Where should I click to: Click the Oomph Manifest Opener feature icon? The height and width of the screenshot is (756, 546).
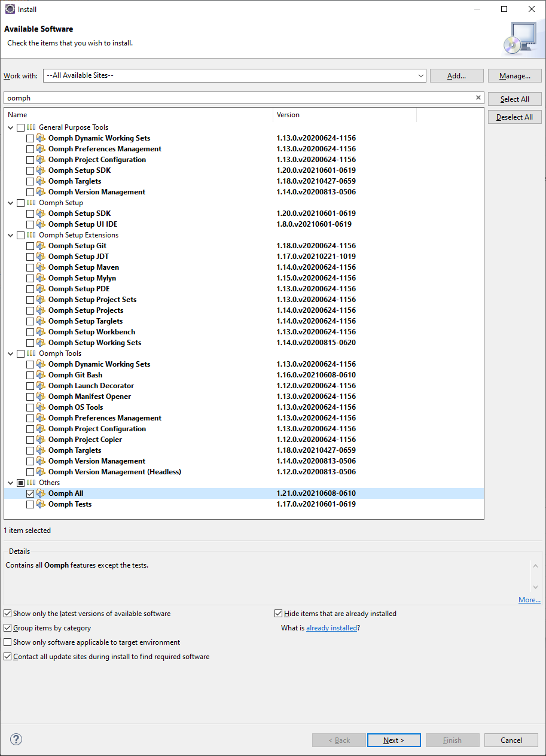pyautogui.click(x=41, y=397)
